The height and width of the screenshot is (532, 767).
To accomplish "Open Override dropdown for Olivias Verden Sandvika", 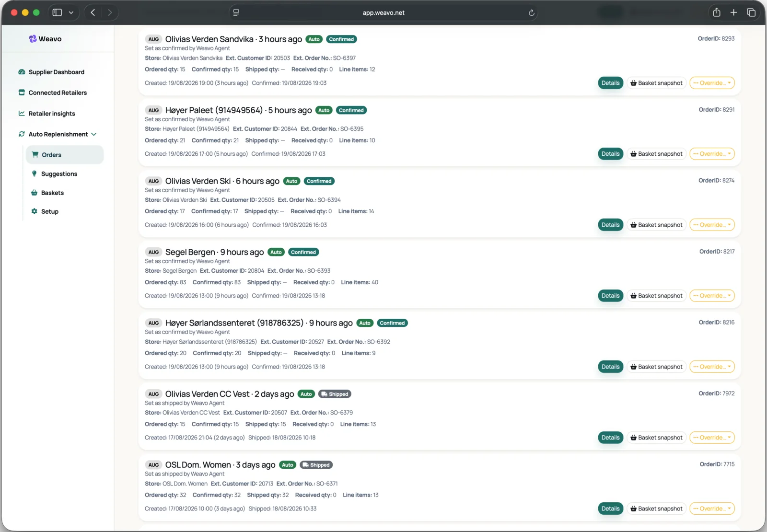I will point(712,83).
